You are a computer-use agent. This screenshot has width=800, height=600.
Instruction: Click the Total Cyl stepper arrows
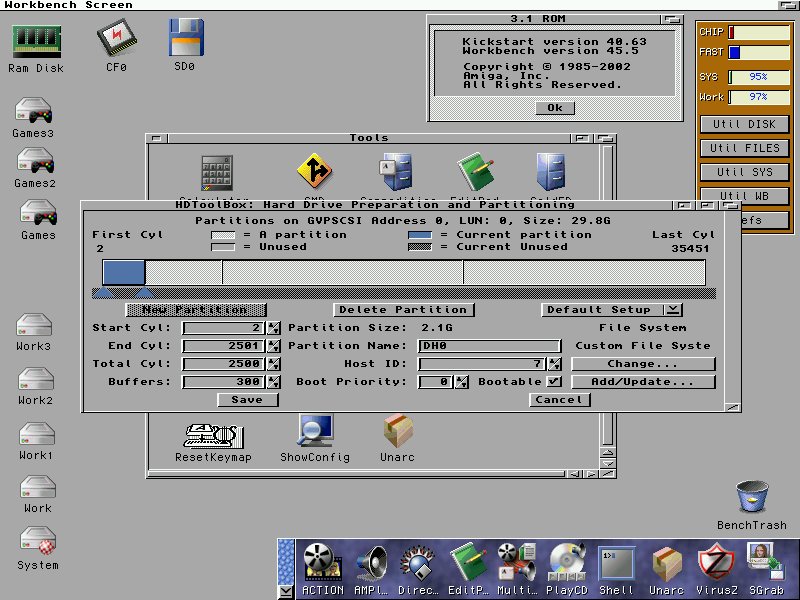tap(274, 364)
